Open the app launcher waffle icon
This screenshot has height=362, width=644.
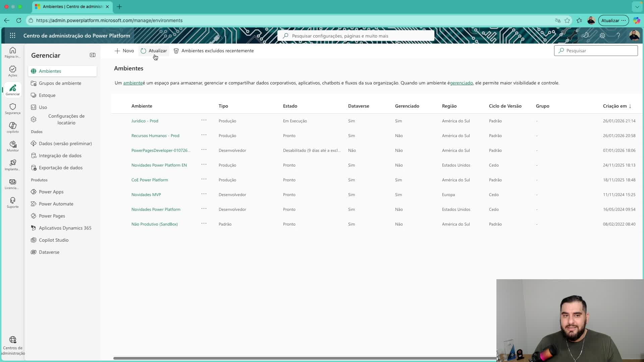tap(12, 36)
